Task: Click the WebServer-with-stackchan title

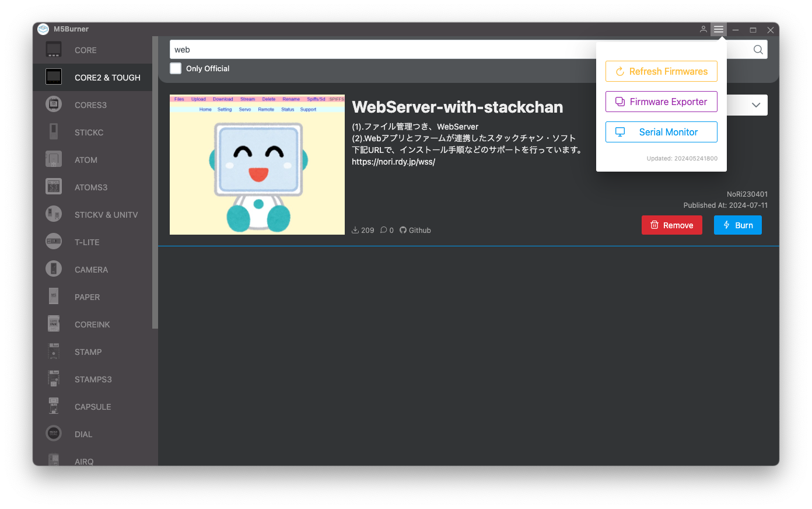Action: [457, 107]
